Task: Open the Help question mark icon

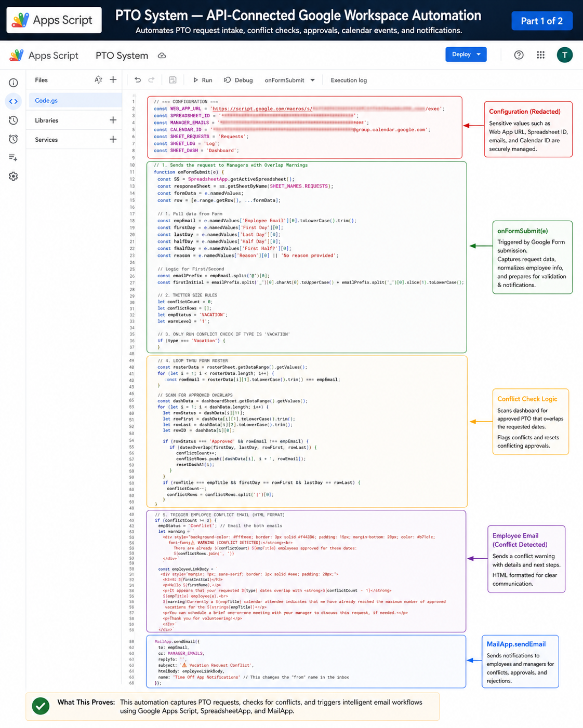Action: point(519,55)
